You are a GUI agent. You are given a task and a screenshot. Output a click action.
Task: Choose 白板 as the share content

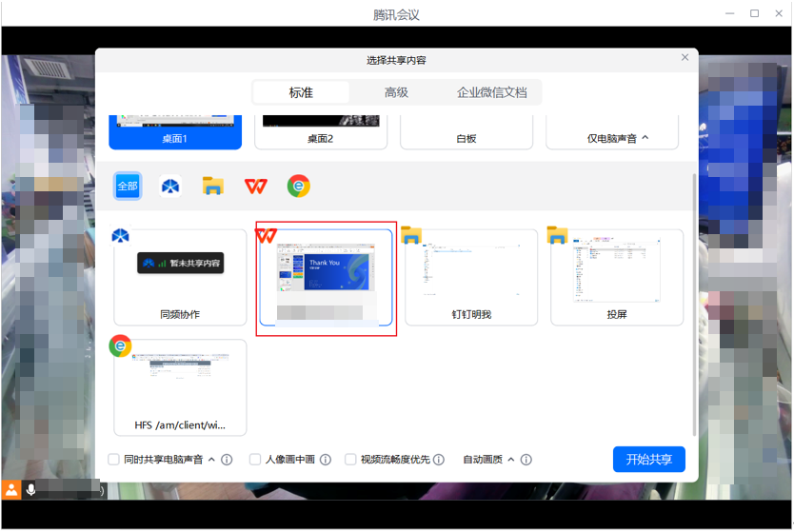[x=466, y=131]
